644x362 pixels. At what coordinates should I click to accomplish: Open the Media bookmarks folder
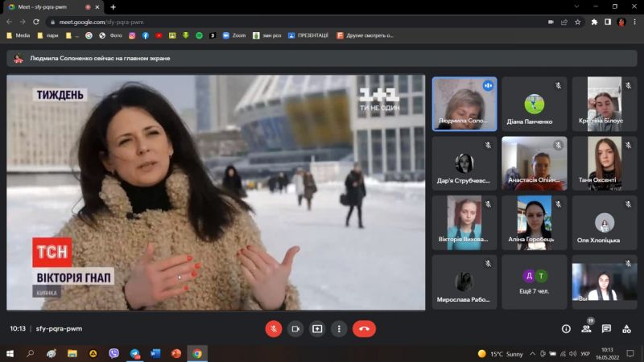19,35
